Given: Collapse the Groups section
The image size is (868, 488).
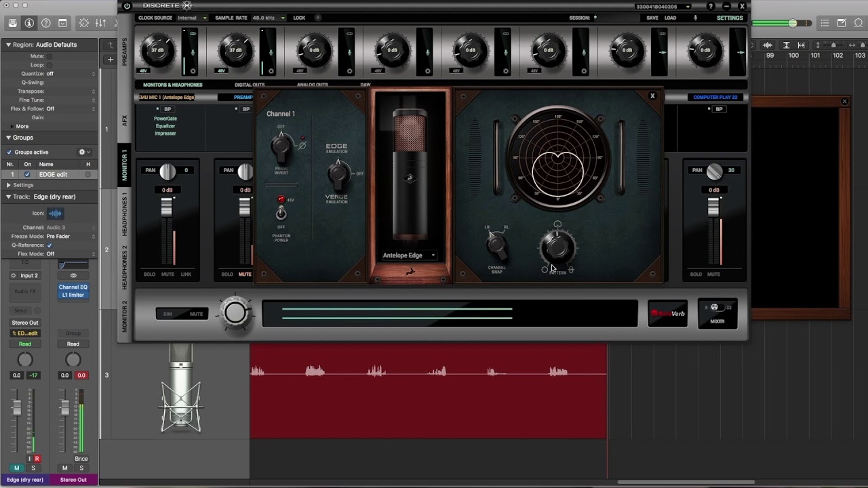Looking at the screenshot, I should [x=9, y=138].
